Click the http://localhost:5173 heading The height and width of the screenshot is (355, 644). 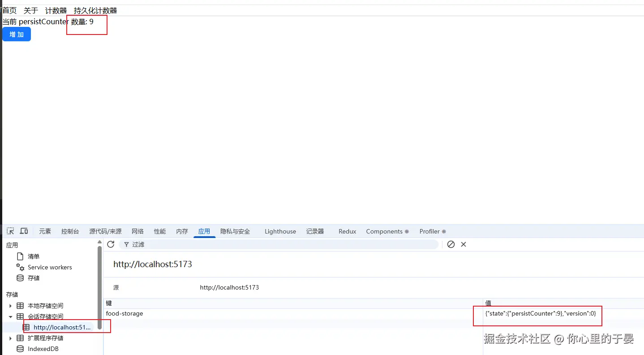click(153, 264)
